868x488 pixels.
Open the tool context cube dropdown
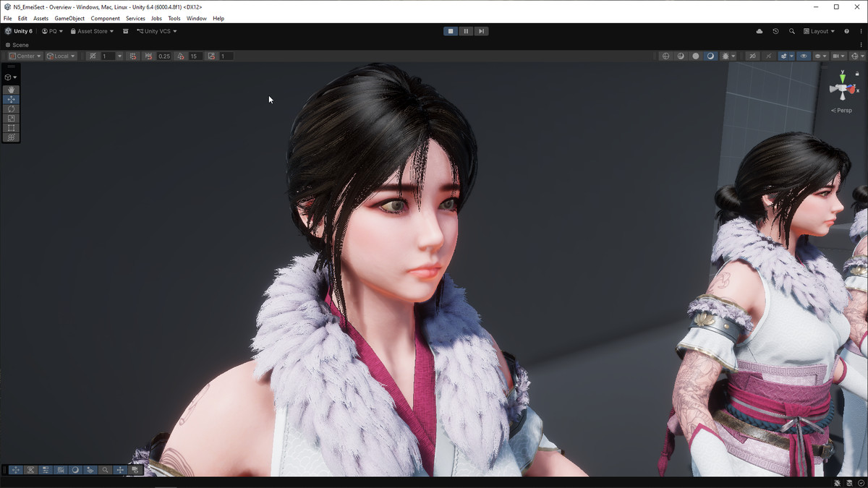tap(11, 77)
